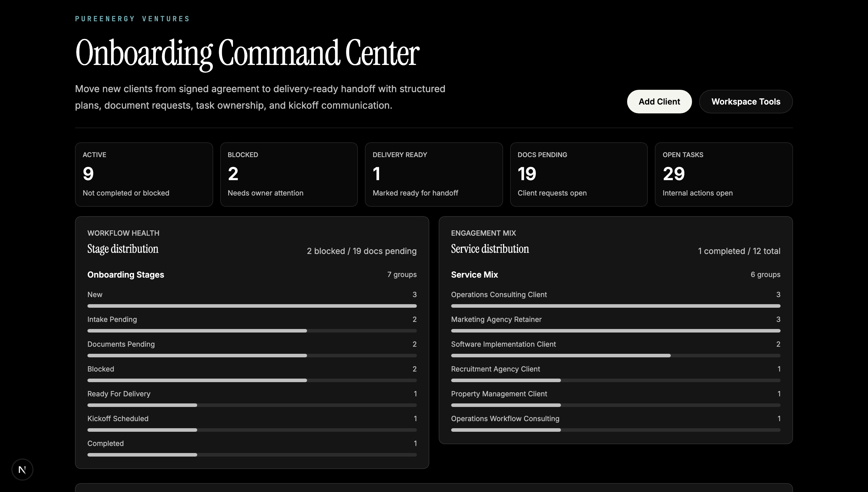Screen dimensions: 868x492
Task: Click 'Operations Consulting Client' label
Action: click(499, 294)
